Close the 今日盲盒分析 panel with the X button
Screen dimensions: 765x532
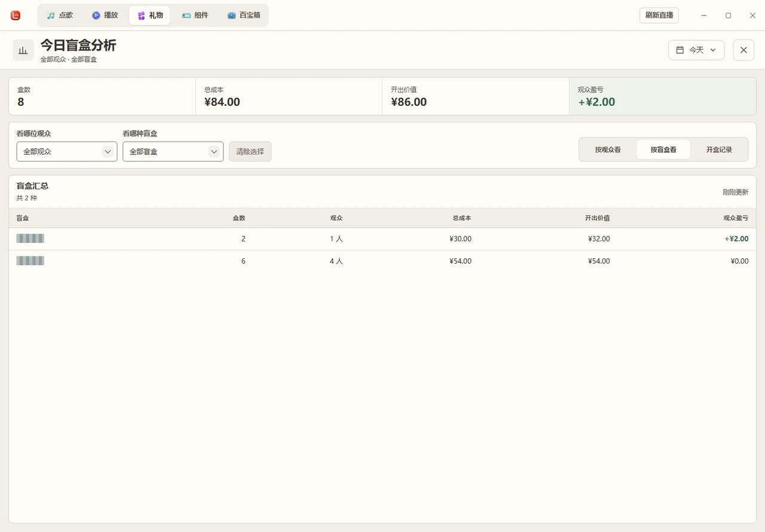[x=743, y=50]
